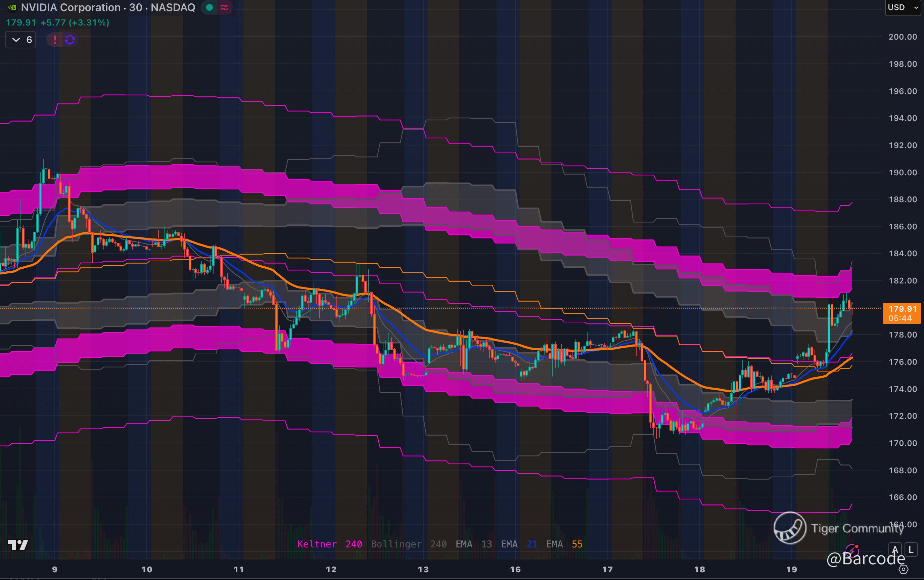924x580 pixels.
Task: Click the Keltner 240 legend label
Action: pos(329,544)
